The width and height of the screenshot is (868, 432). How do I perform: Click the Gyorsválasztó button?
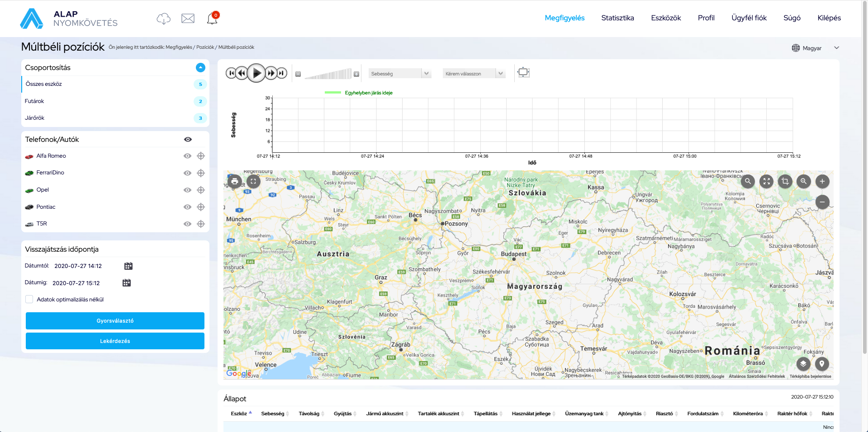115,321
